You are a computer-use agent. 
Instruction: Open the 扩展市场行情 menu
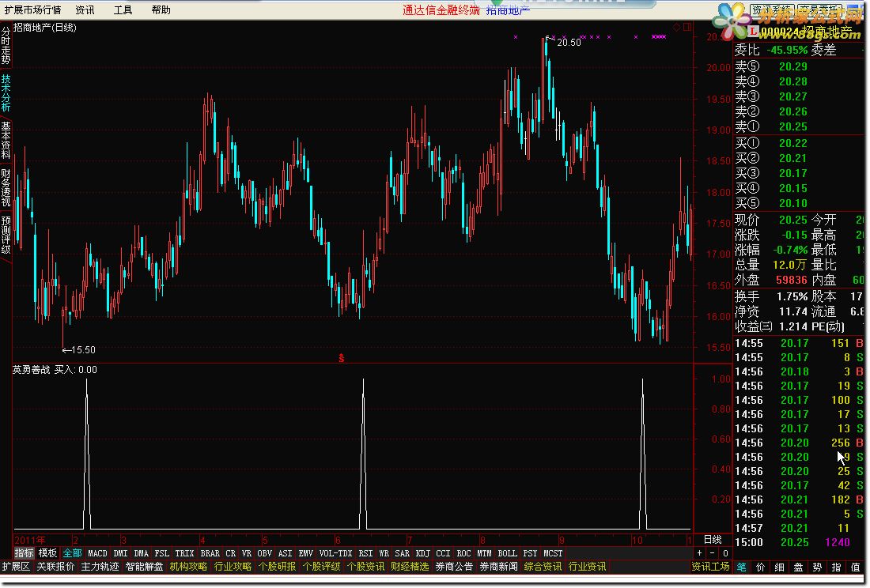point(32,9)
